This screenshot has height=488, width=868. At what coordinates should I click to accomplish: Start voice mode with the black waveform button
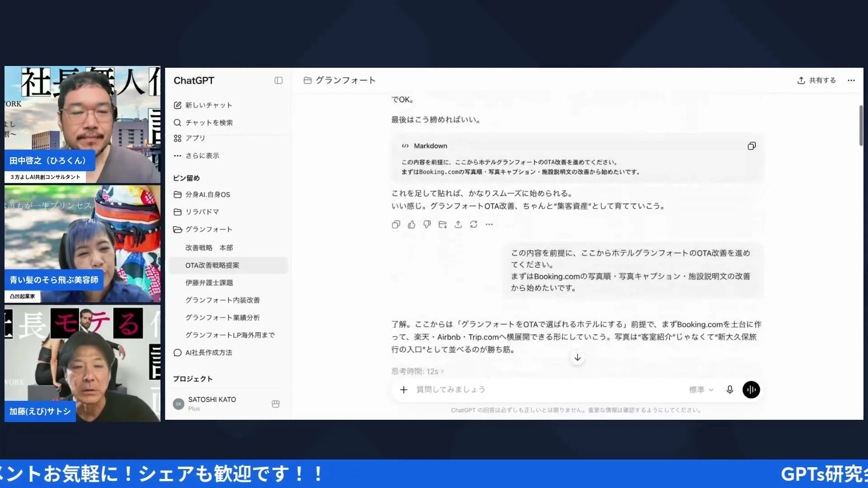coord(751,389)
